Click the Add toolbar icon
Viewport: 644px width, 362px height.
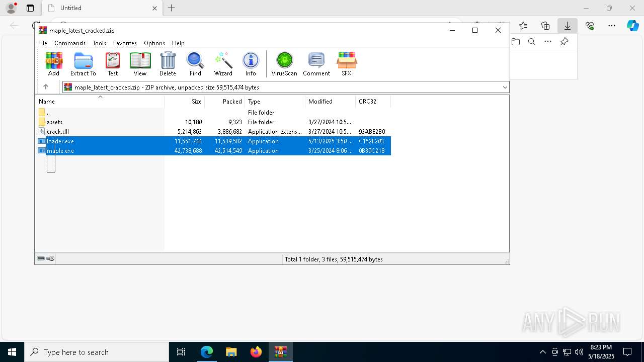54,64
